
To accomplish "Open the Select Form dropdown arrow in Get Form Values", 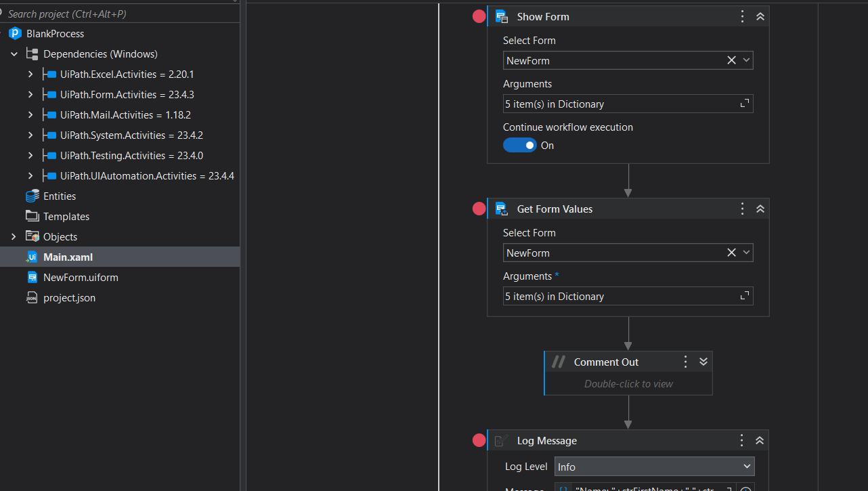I will [x=746, y=253].
